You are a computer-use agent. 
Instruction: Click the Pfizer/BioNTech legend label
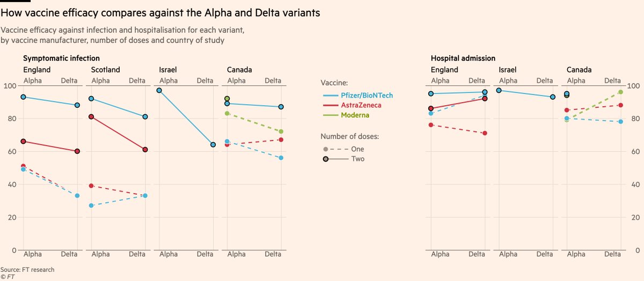point(371,95)
